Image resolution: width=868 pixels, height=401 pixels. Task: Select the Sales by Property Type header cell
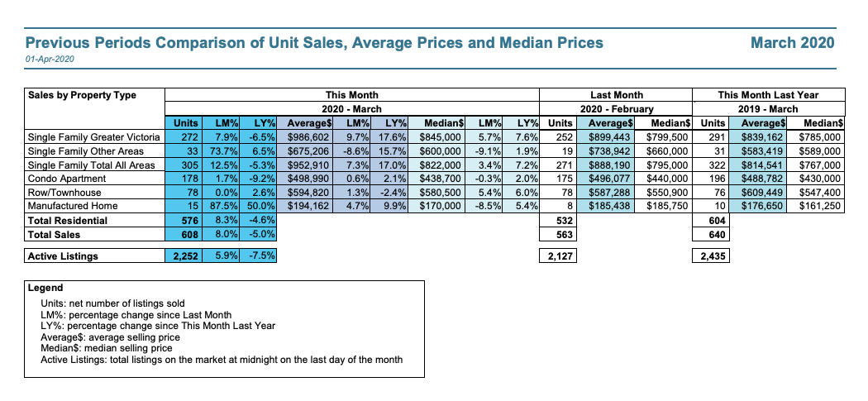pos(82,95)
